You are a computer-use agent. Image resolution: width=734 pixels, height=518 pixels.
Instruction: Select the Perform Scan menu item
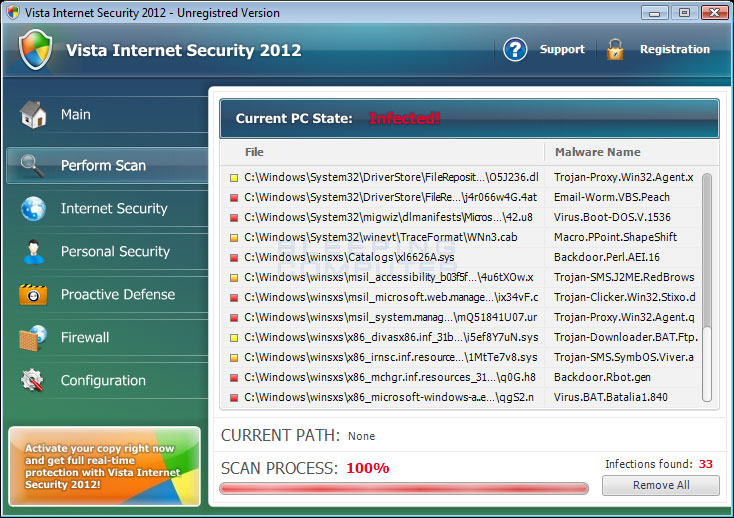[107, 165]
